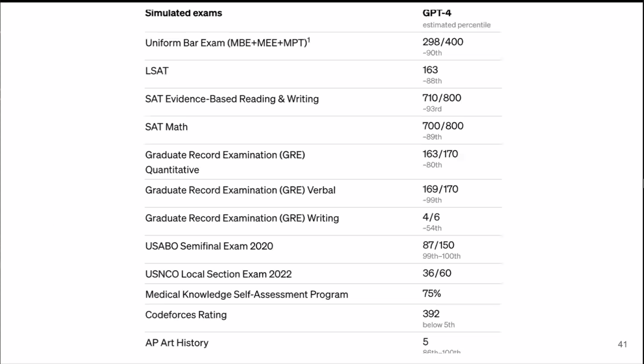Select the LSAT row label
The width and height of the screenshot is (644, 364).
click(x=157, y=71)
